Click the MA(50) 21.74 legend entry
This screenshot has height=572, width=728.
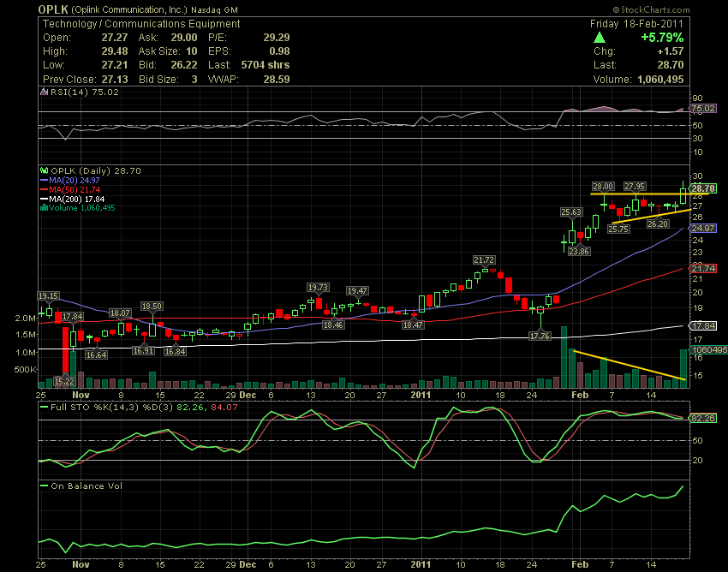[x=70, y=189]
